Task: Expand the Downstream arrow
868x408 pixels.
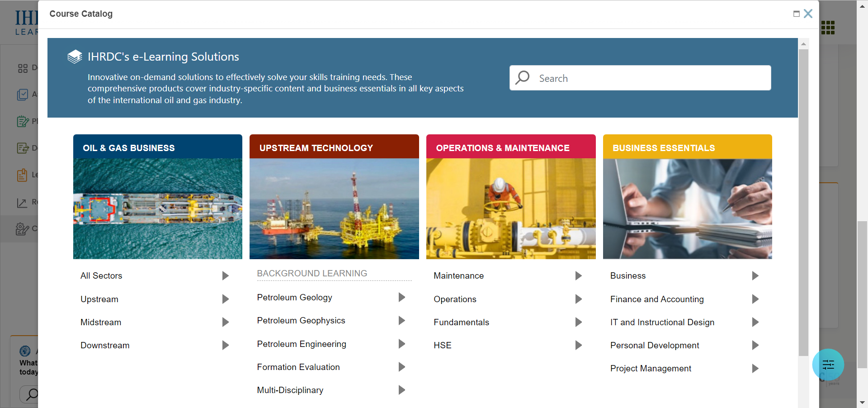Action: pyautogui.click(x=225, y=345)
